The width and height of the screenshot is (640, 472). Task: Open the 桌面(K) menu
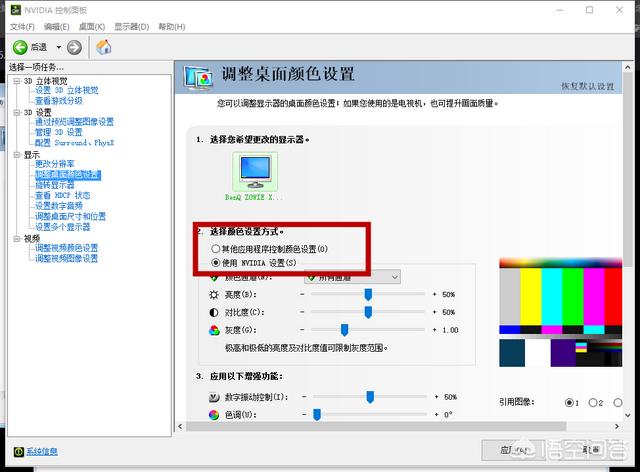[92, 27]
